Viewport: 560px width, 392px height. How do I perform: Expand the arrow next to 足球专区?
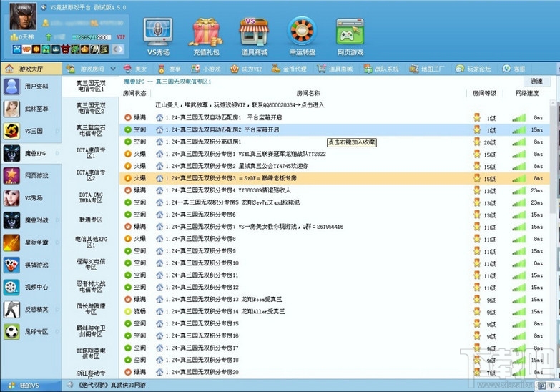click(x=57, y=332)
